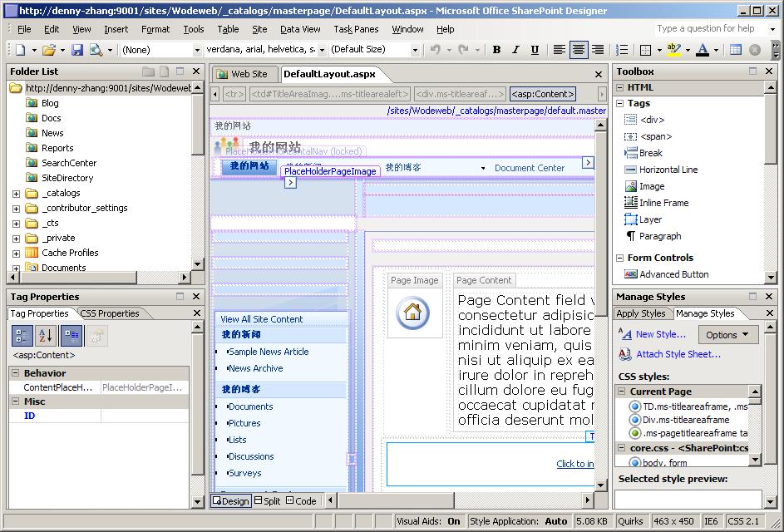
Task: Type in the question for help box
Action: 711,28
